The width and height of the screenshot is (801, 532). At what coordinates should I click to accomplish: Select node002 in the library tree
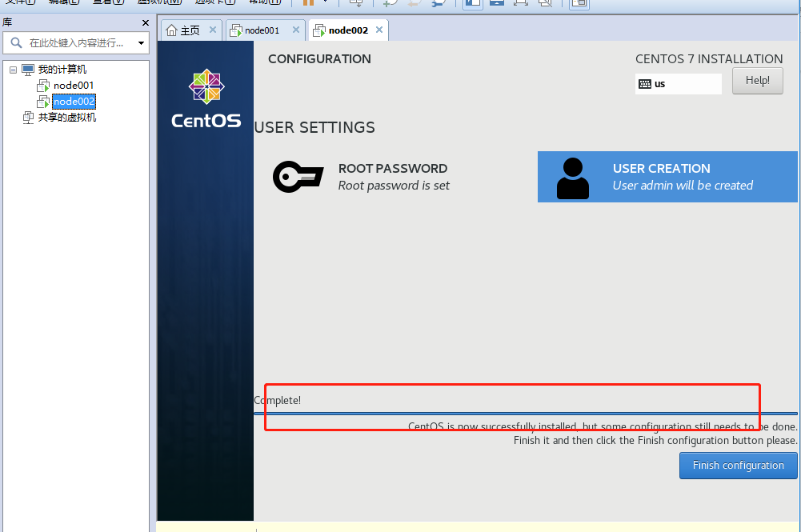(74, 102)
